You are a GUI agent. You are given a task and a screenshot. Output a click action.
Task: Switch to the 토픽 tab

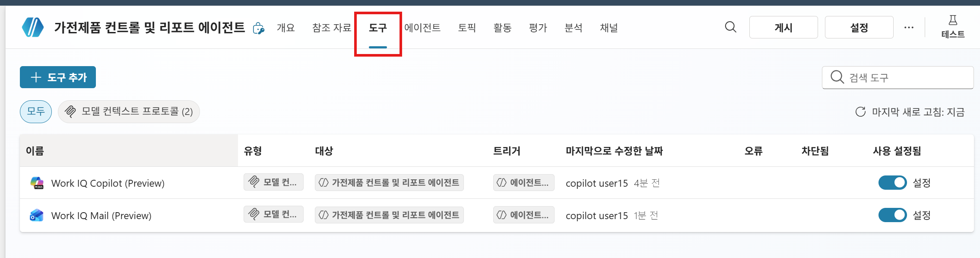467,28
